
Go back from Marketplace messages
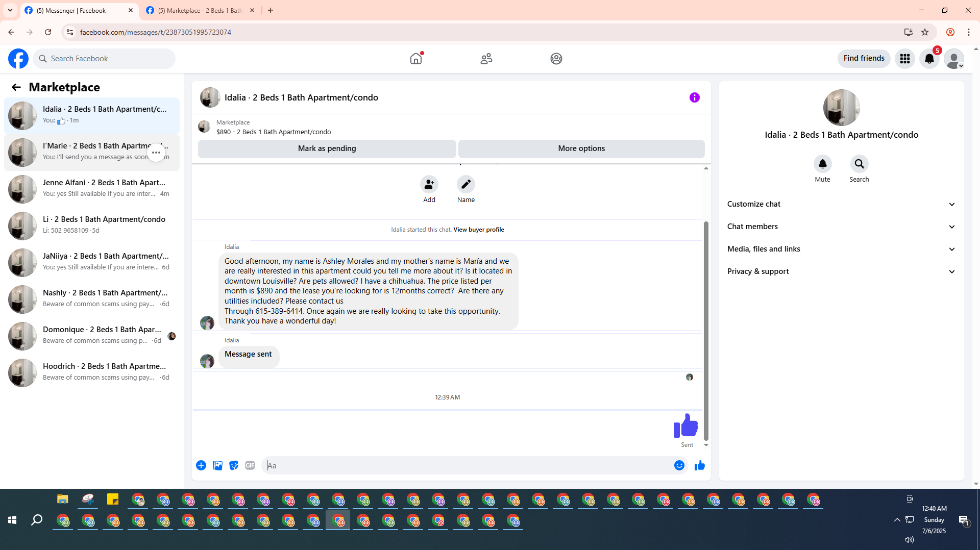click(16, 87)
